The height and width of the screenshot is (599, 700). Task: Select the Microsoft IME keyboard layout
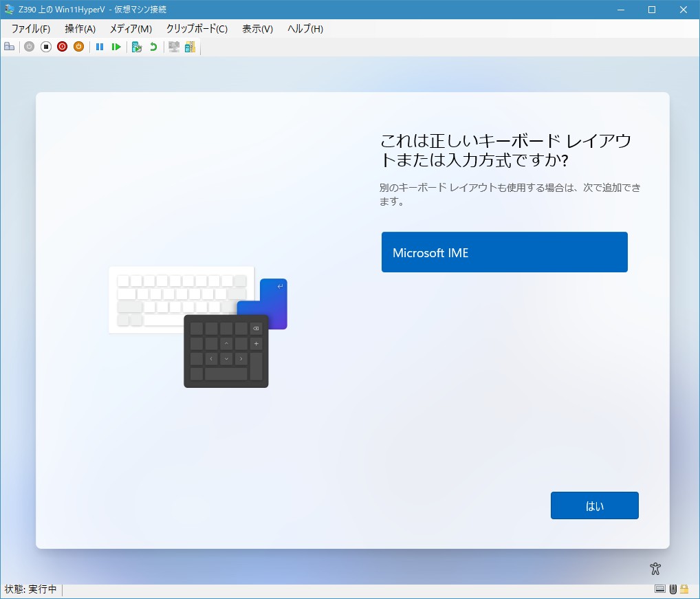[x=505, y=252]
